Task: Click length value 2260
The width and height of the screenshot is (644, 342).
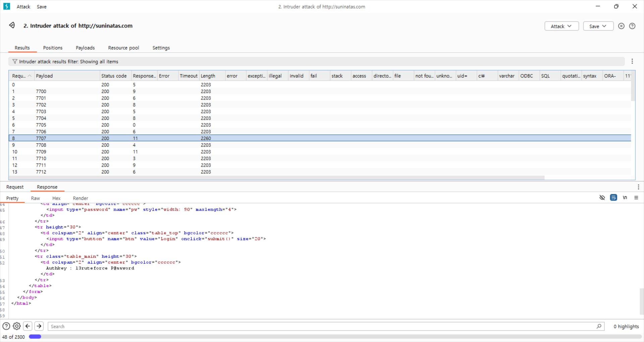Action: tap(206, 138)
